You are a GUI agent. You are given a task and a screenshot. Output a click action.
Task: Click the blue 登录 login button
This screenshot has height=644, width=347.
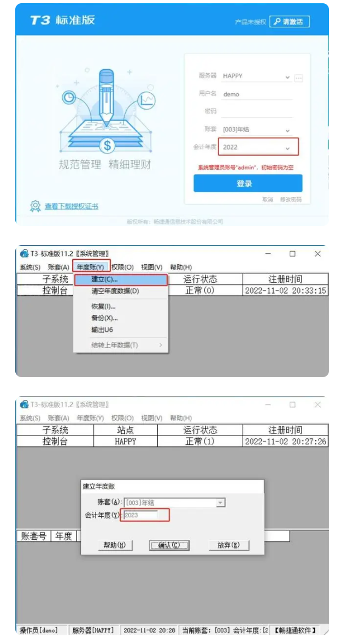[x=248, y=183]
